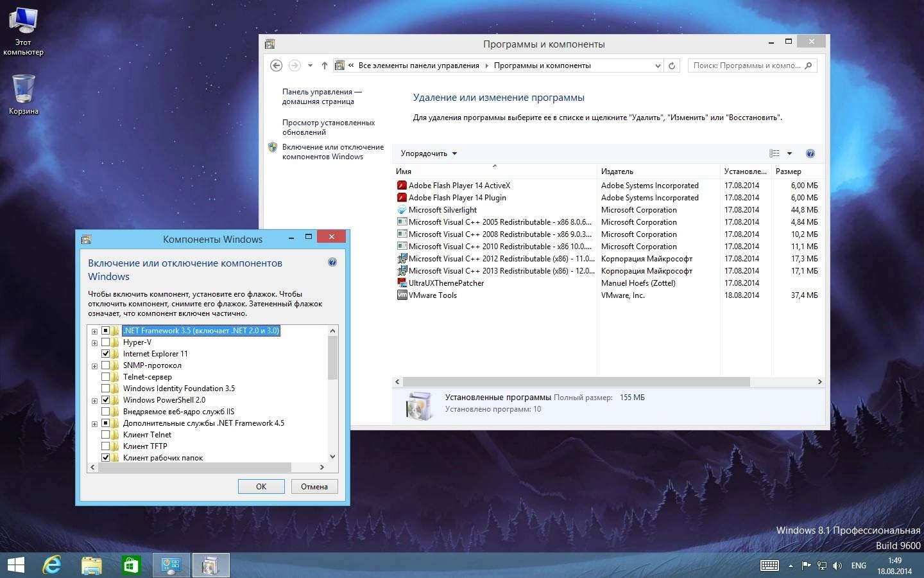The width and height of the screenshot is (924, 578).
Task: Change view with the view icon
Action: (774, 153)
